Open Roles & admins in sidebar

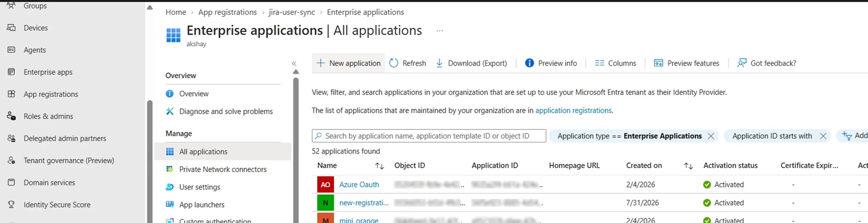tap(48, 116)
